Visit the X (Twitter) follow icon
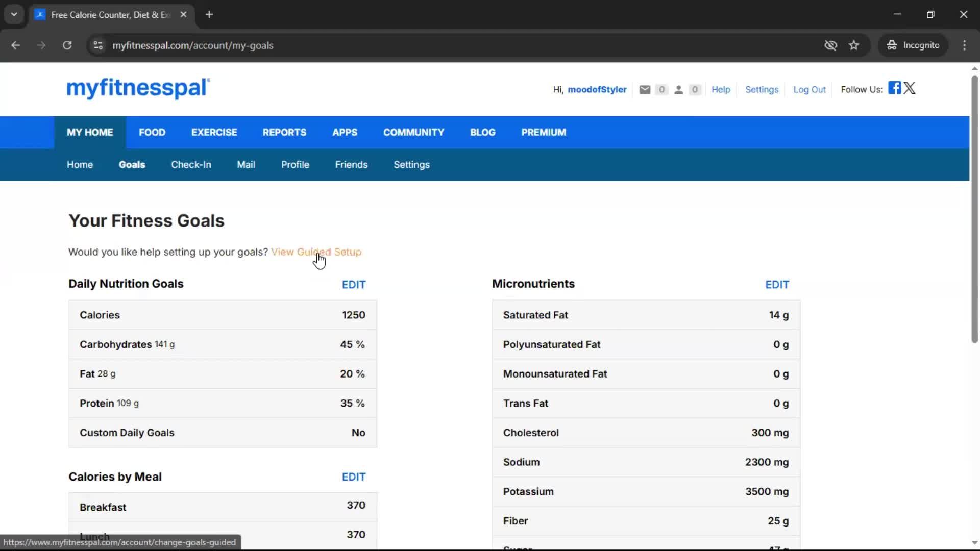This screenshot has height=551, width=980. (910, 88)
